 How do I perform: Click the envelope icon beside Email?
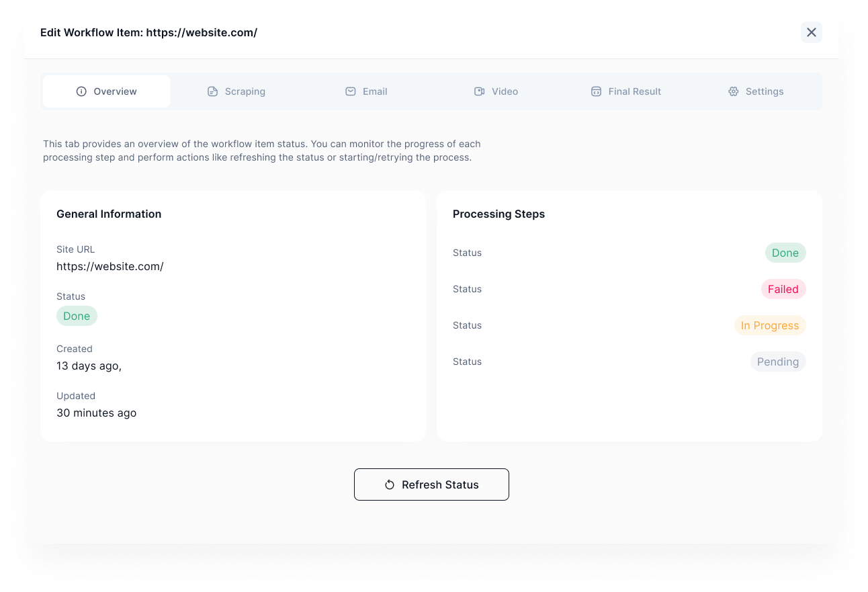click(350, 91)
